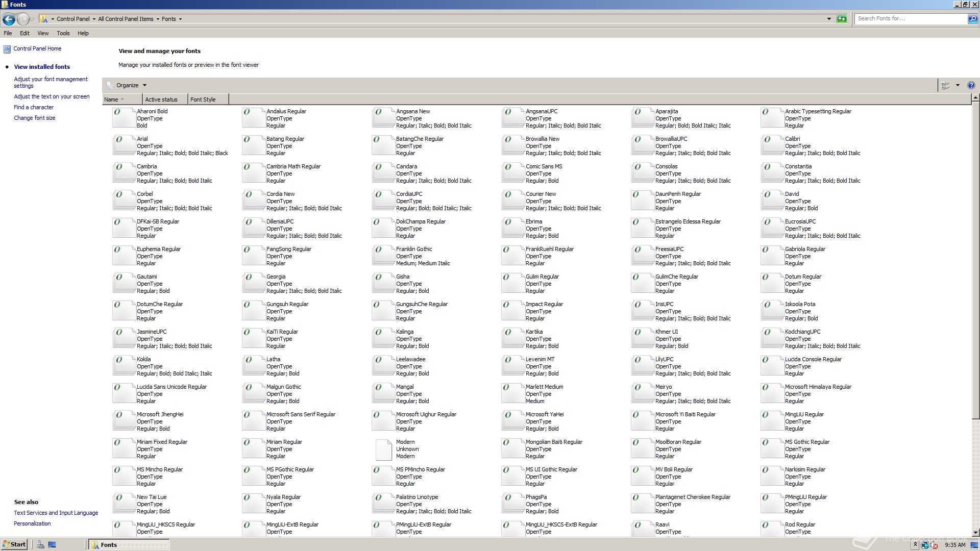Expand the view options dropdown arrow
The image size is (980, 551).
[x=958, y=85]
